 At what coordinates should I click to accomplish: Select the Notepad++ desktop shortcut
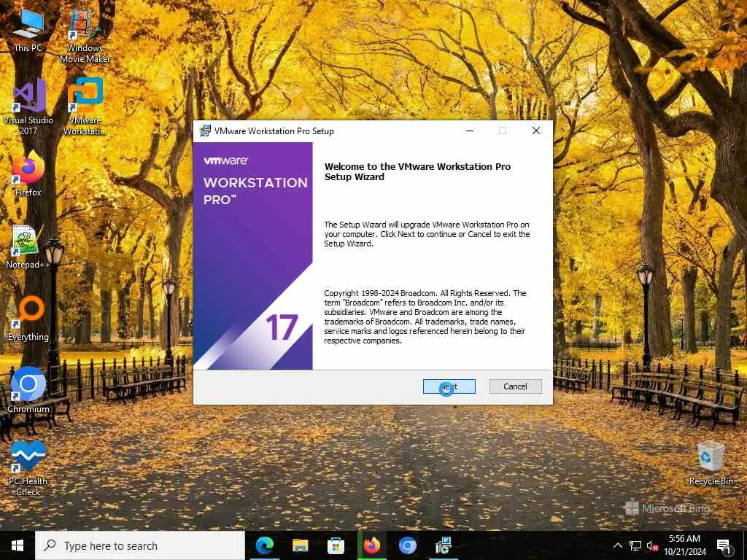[x=28, y=246]
